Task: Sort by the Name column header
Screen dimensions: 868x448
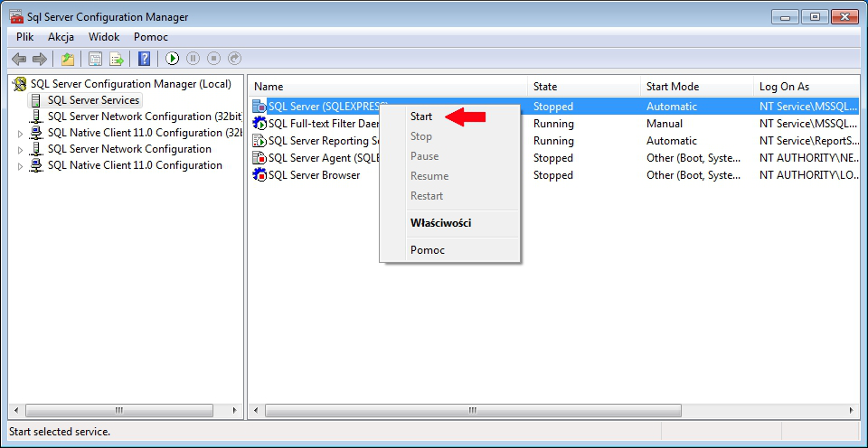Action: tap(389, 87)
